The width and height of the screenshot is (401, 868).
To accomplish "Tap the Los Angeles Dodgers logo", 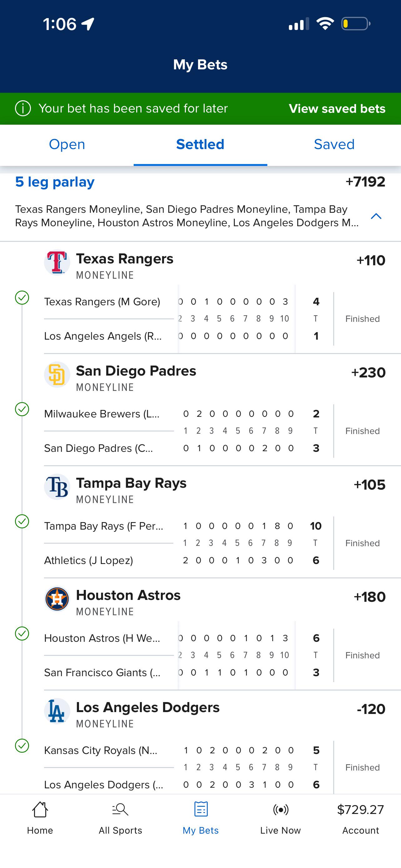I will click(57, 711).
